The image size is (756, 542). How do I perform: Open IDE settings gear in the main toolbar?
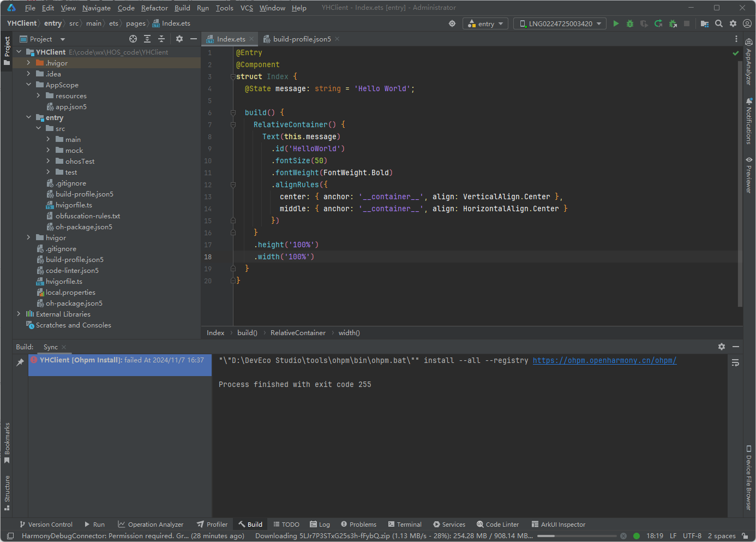coord(733,23)
